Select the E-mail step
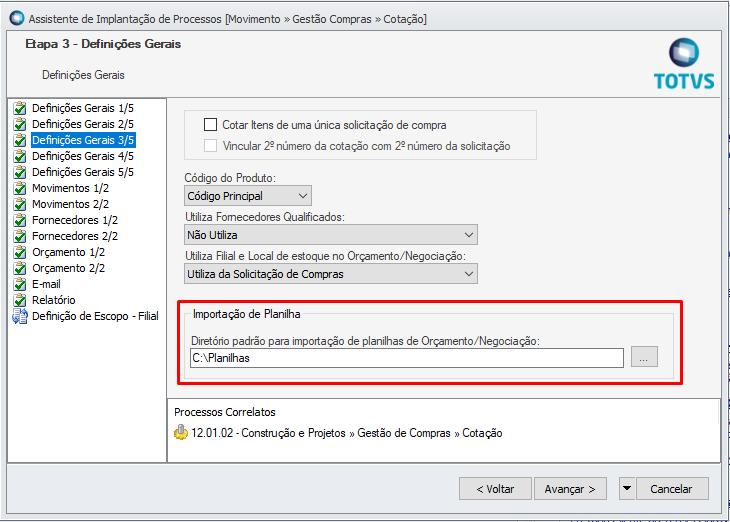Image resolution: width=730 pixels, height=522 pixels. (46, 284)
